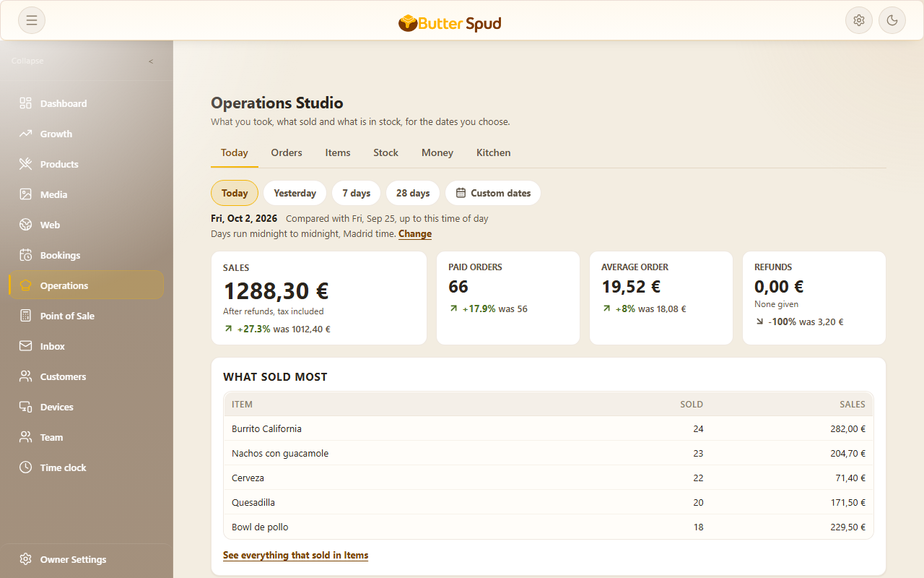Click the Quesadilla item name

click(253, 502)
